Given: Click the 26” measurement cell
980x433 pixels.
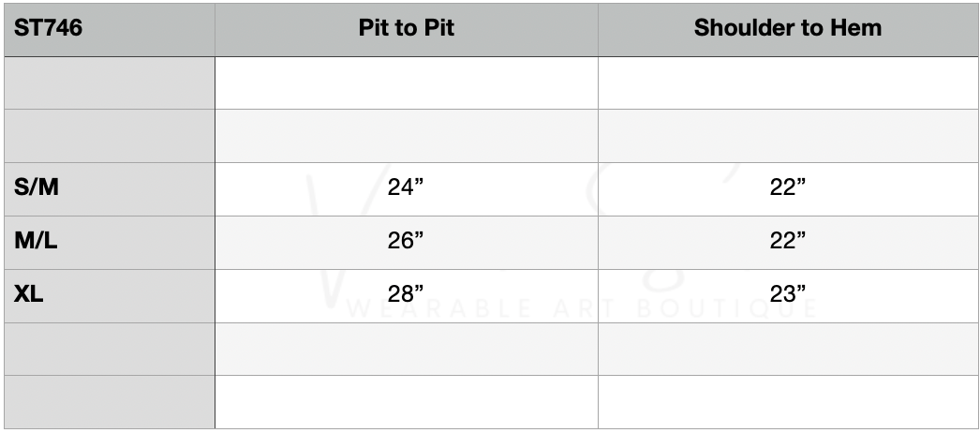Looking at the screenshot, I should point(406,242).
